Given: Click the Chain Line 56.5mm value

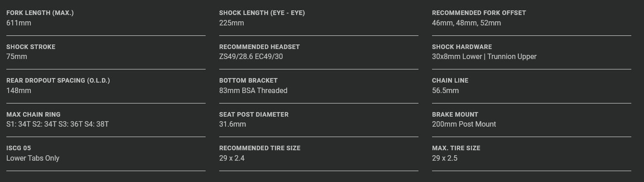Looking at the screenshot, I should pyautogui.click(x=445, y=90).
